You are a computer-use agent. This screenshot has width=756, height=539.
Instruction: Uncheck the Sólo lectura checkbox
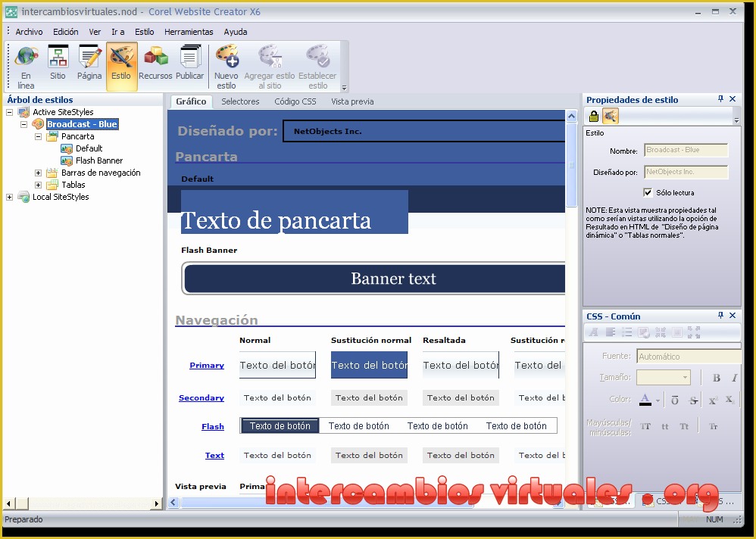click(x=648, y=193)
